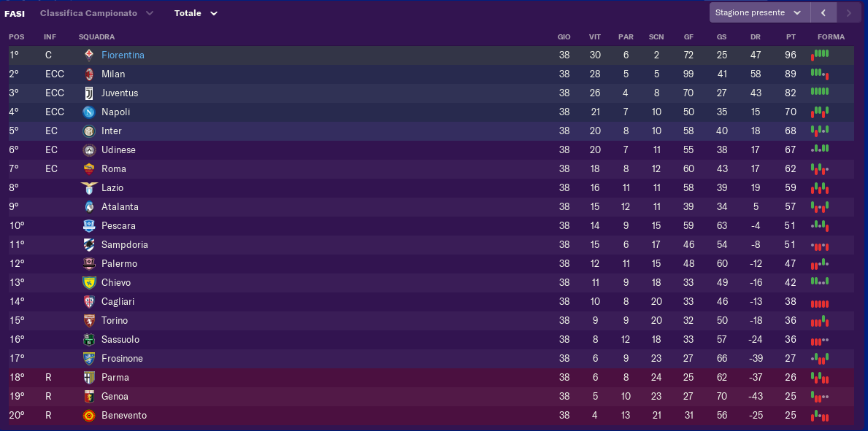Image resolution: width=868 pixels, height=431 pixels.
Task: Open the Classifica Campionato dropdown
Action: click(97, 13)
